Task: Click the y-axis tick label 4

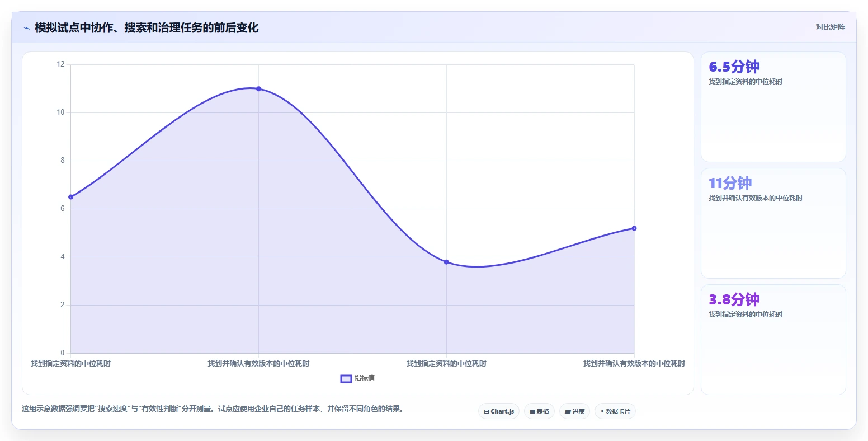Action: 63,257
